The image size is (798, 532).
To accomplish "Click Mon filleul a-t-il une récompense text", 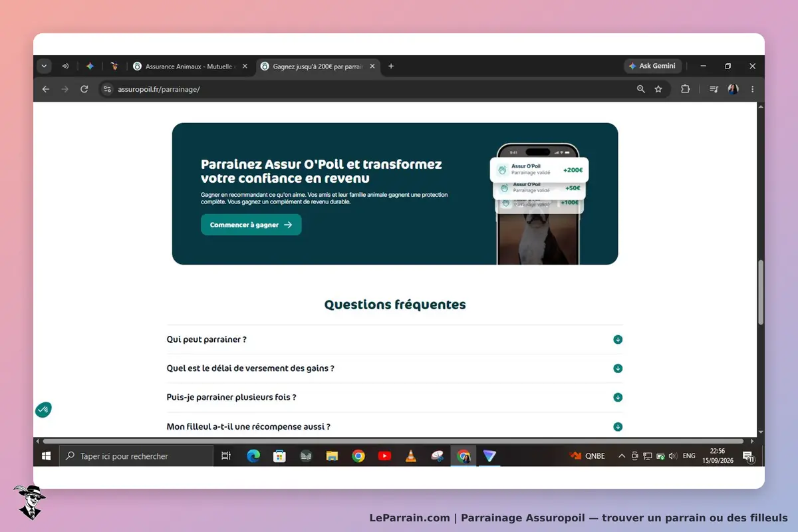I will click(248, 427).
